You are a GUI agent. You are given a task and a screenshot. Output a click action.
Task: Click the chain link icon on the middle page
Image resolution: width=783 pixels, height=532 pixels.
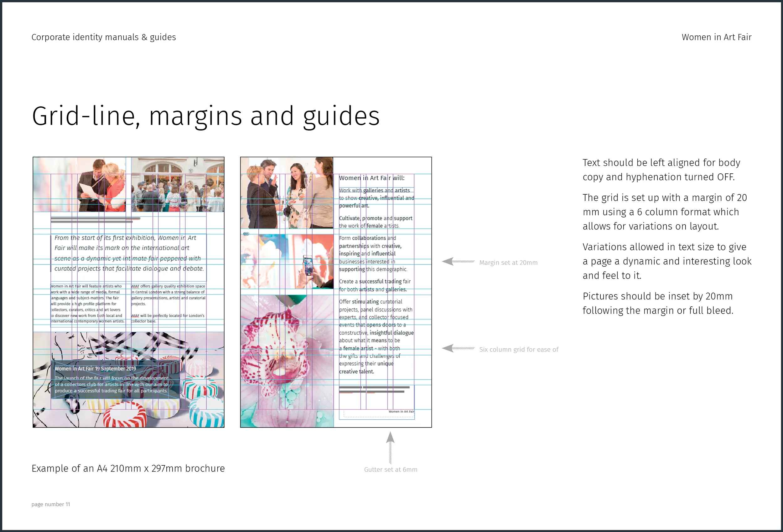click(x=246, y=234)
